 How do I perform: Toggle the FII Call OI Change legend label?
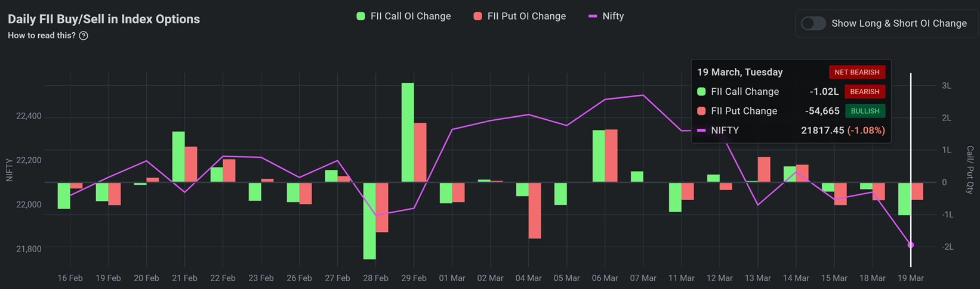[x=410, y=16]
